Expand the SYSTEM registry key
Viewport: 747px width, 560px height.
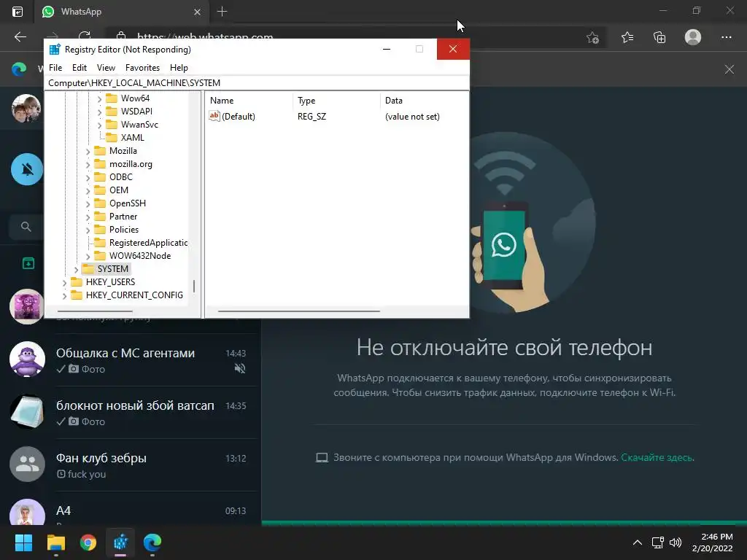(x=76, y=270)
